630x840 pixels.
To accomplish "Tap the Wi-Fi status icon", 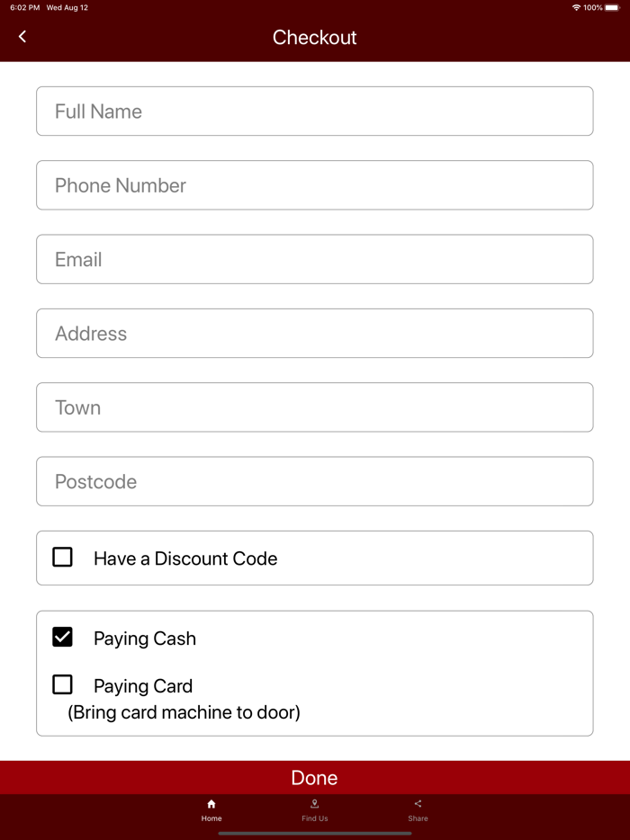I will click(576, 8).
